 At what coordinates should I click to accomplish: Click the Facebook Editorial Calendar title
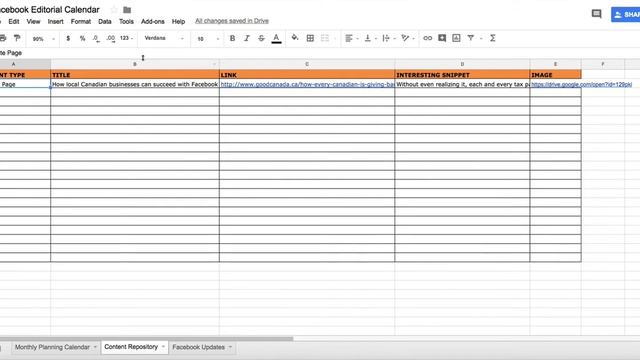point(49,10)
